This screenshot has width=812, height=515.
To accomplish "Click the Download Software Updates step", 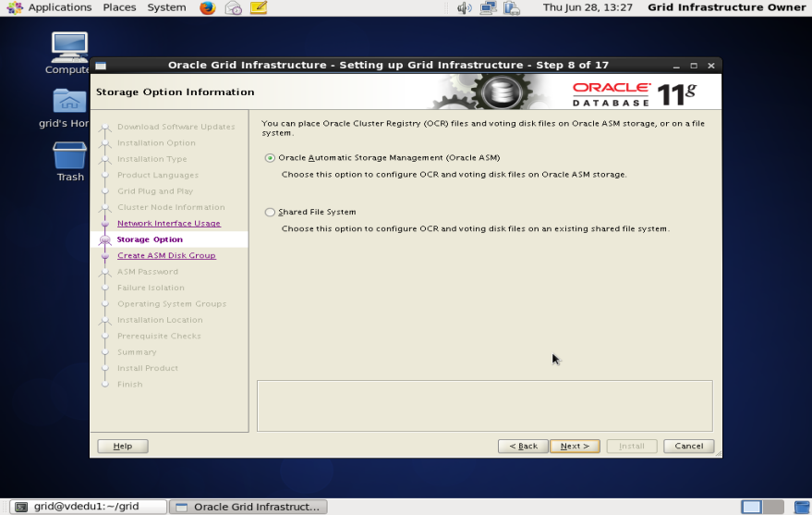I will coord(176,127).
